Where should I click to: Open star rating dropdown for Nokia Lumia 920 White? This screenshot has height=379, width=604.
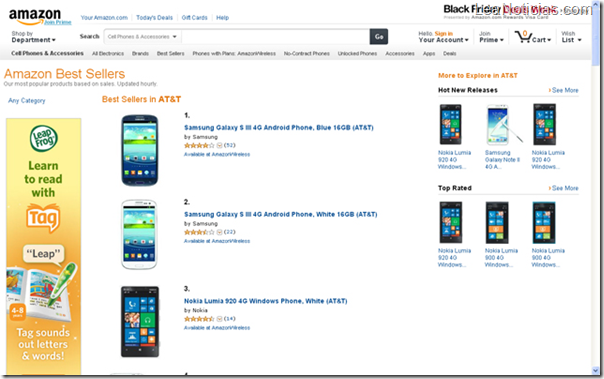219,319
